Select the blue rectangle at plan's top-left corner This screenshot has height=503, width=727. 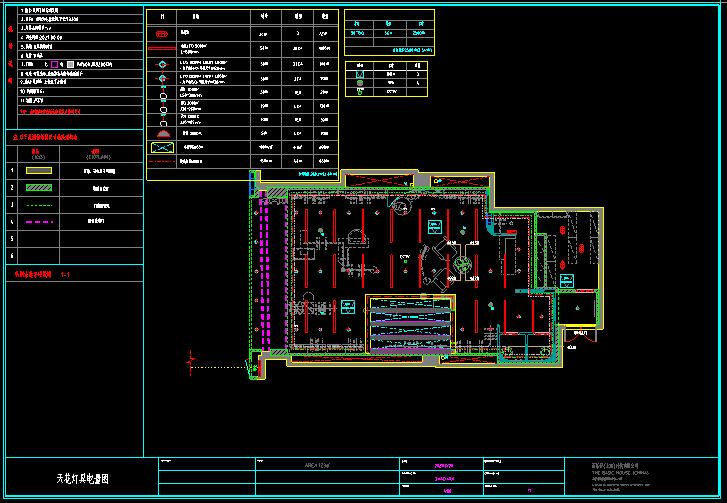tap(252, 184)
